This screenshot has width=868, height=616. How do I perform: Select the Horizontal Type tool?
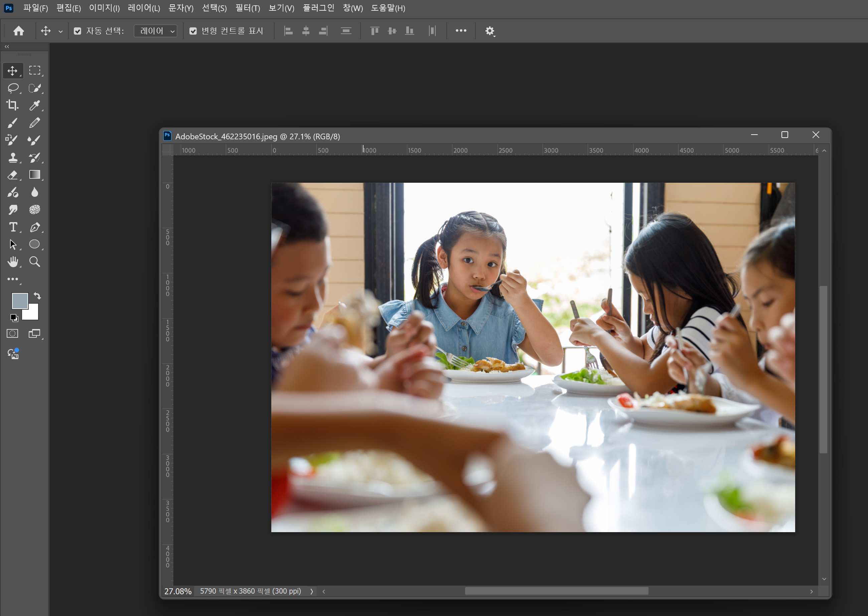(13, 227)
